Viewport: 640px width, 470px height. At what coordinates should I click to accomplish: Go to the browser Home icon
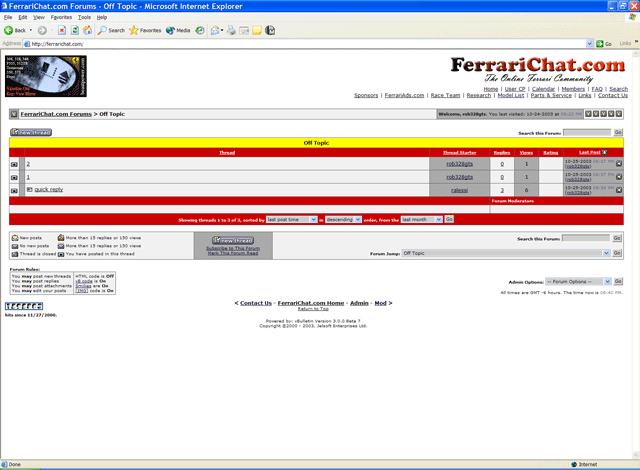tap(87, 30)
